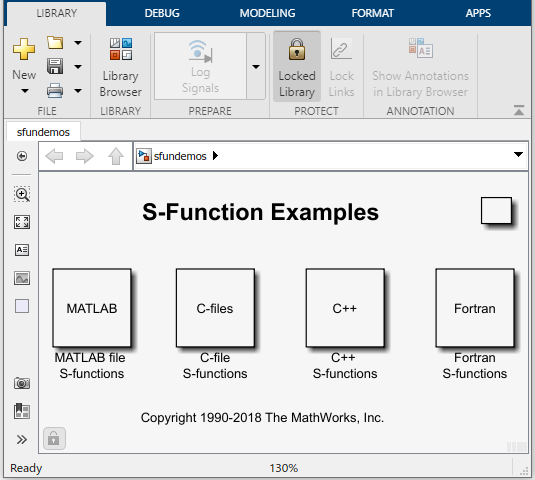Click the Area tool light-blue square

click(x=22, y=306)
